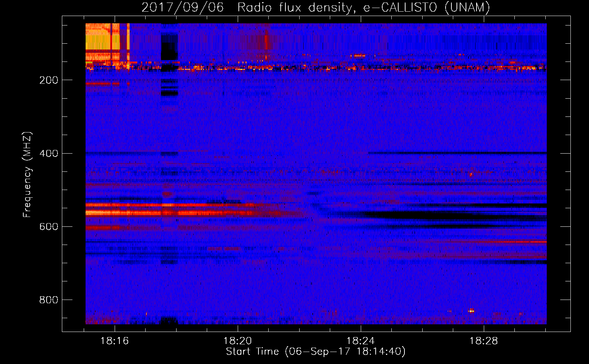Click the 400 frequency tick label

pyautogui.click(x=49, y=153)
